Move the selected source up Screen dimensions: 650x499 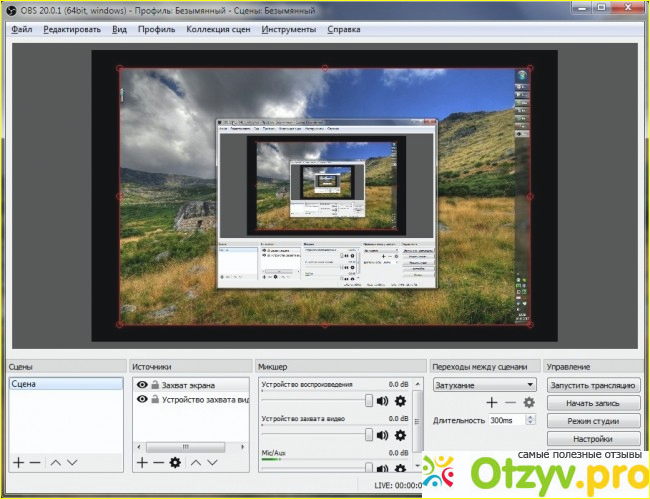coord(196,462)
